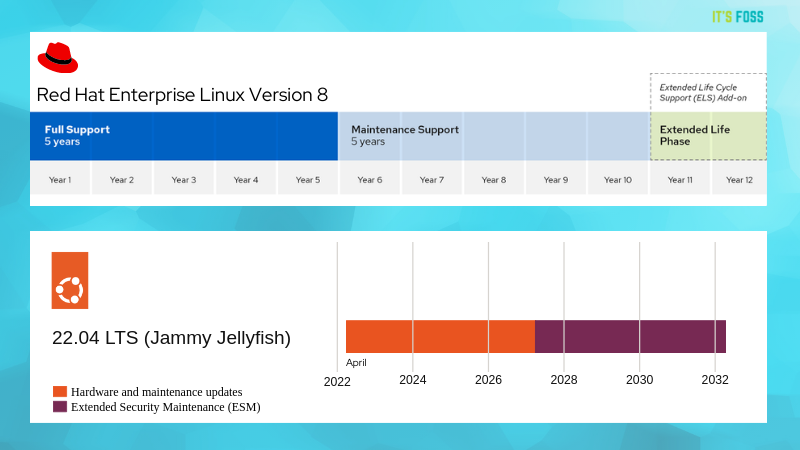Click the April label under the bar
Image resolution: width=800 pixels, height=450 pixels.
pos(356,363)
